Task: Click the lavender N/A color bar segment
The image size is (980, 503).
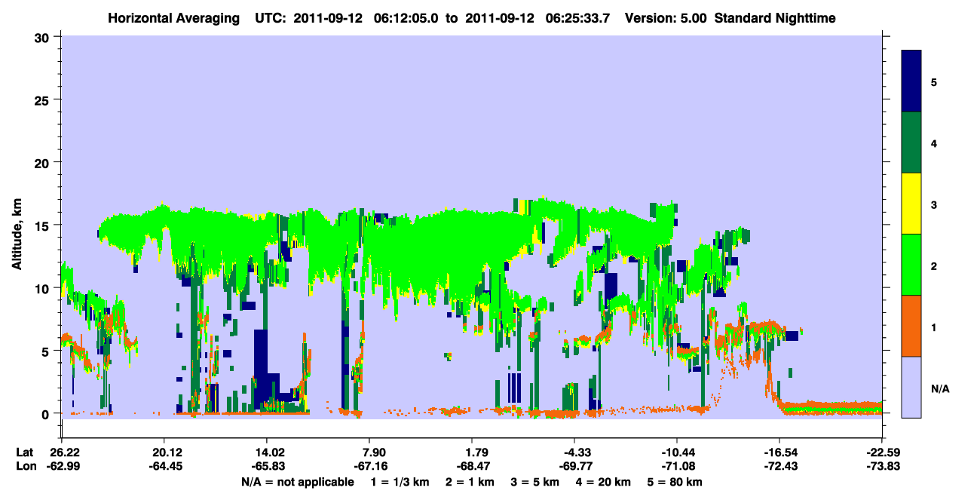Action: pos(911,387)
